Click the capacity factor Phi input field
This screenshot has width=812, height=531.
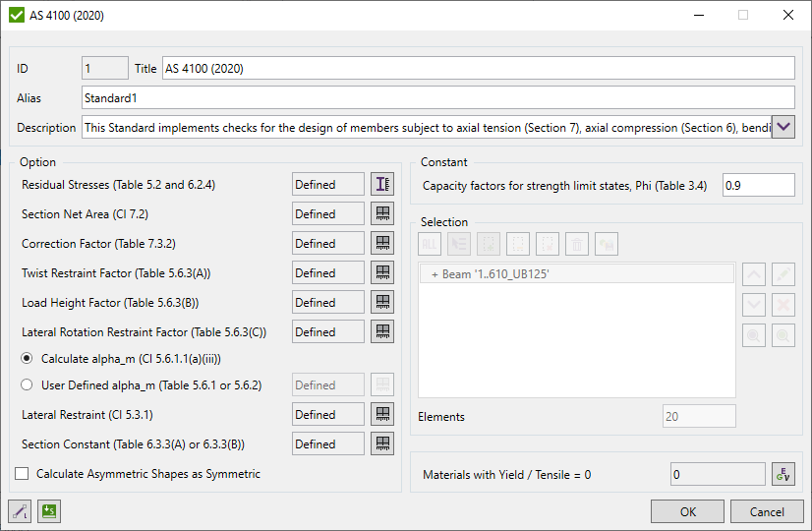pos(758,185)
